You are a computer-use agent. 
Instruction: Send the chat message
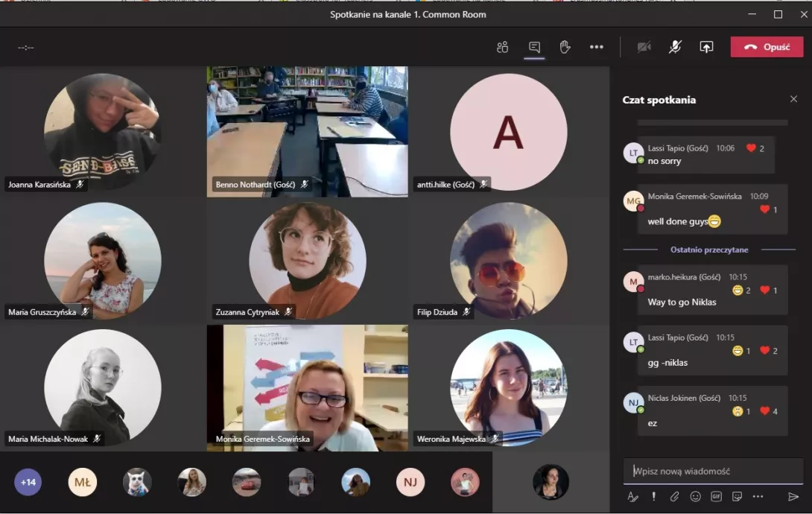click(793, 496)
